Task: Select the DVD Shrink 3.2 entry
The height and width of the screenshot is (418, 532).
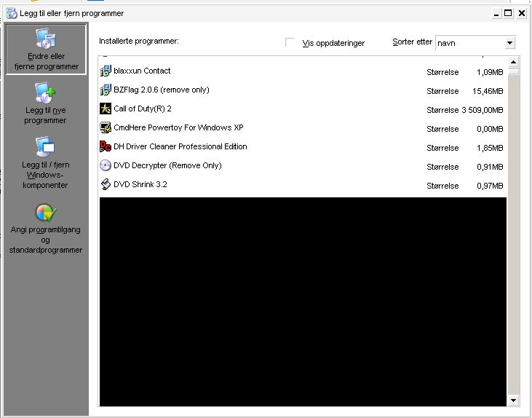Action: (x=303, y=185)
